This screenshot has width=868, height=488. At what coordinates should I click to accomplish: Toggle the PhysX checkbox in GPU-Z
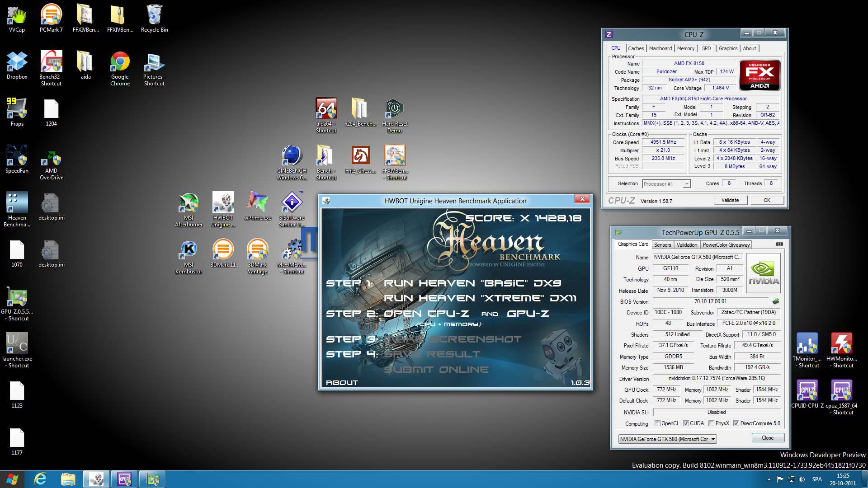pos(712,423)
